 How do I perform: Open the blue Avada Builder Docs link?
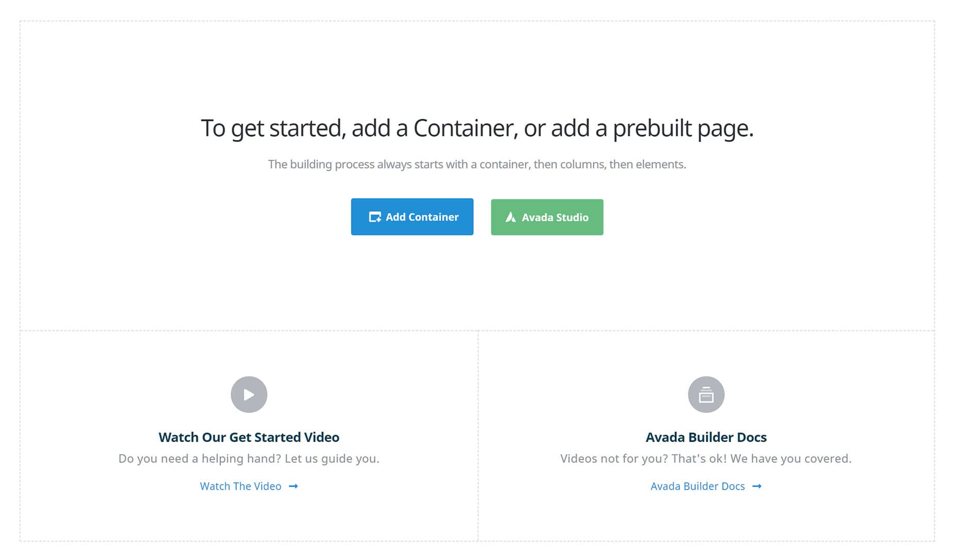point(697,486)
